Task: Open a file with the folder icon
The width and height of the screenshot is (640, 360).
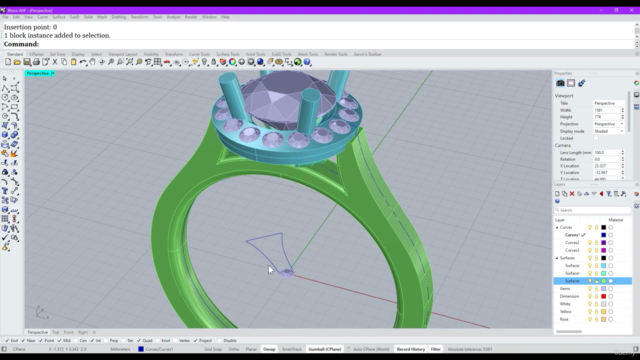Action: [x=17, y=62]
